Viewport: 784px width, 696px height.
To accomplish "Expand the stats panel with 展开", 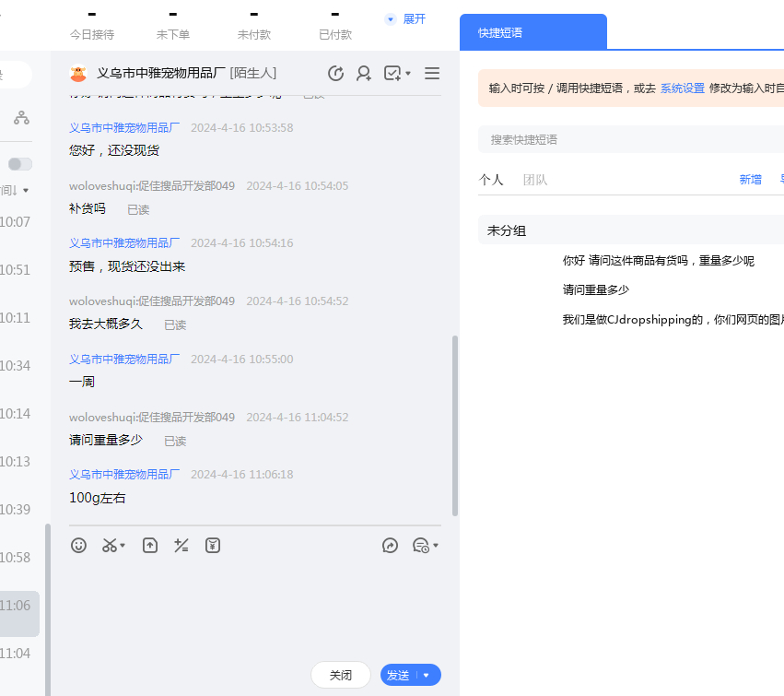I will pyautogui.click(x=406, y=19).
